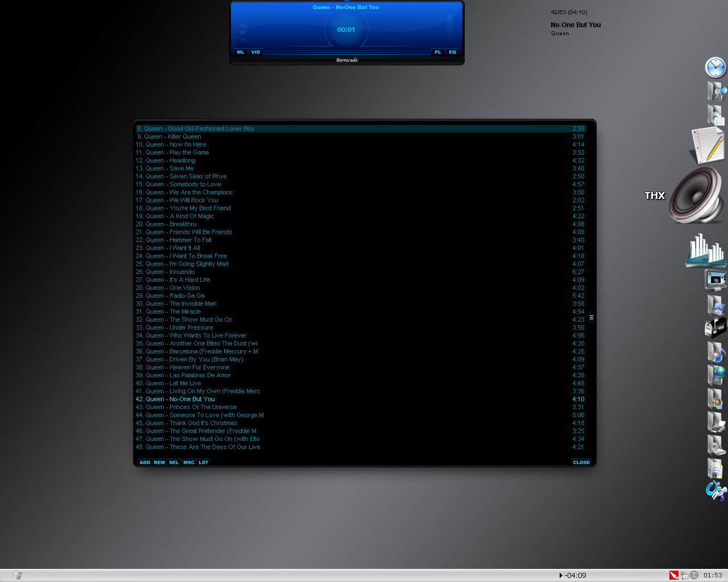Open the THX speaker dock icon
This screenshot has height=582, width=728.
(697, 196)
